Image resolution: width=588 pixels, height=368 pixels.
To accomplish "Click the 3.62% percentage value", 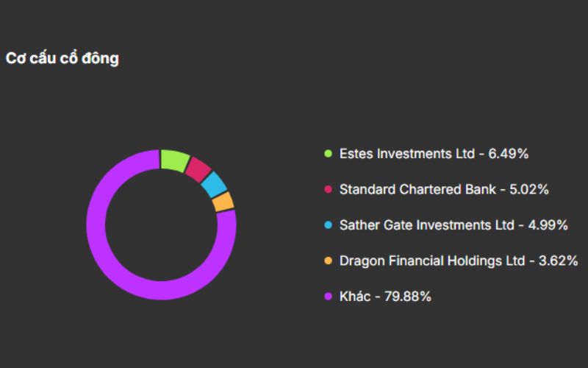I will pos(558,261).
